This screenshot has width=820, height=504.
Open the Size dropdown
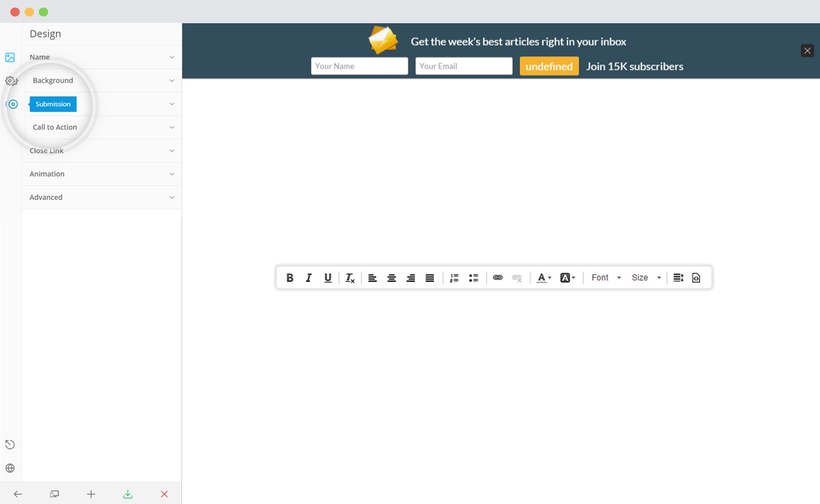(x=646, y=278)
